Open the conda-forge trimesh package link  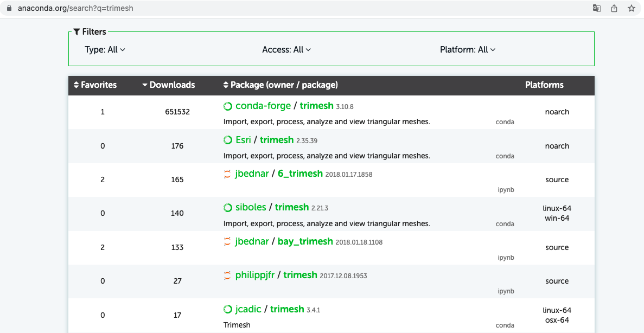tap(316, 106)
